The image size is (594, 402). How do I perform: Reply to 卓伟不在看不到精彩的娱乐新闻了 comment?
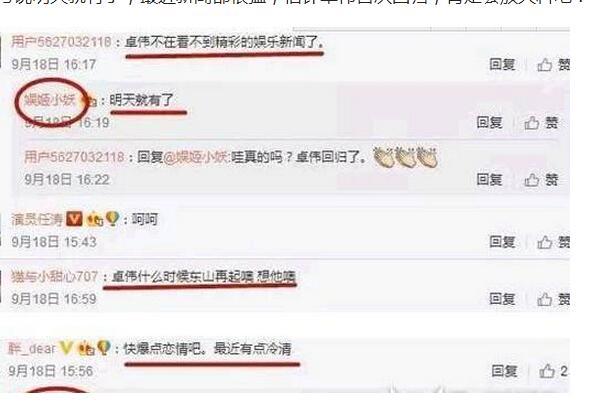click(502, 64)
